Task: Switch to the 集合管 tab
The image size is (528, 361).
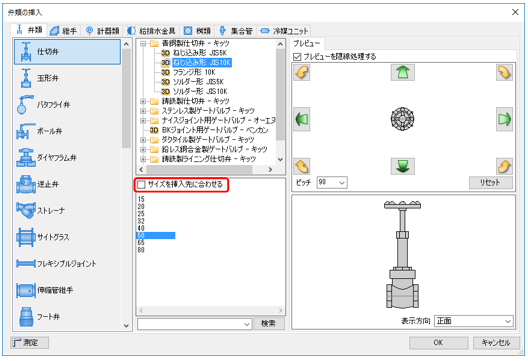Action: pos(236,31)
